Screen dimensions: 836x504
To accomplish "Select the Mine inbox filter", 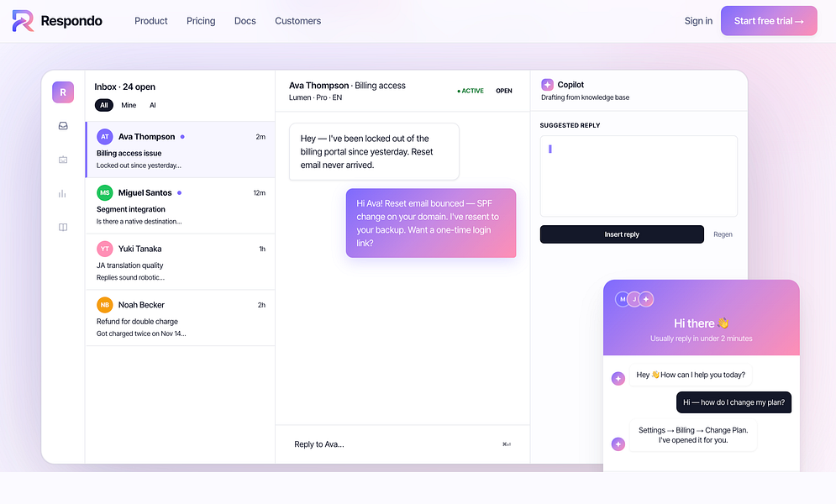I will coord(129,105).
